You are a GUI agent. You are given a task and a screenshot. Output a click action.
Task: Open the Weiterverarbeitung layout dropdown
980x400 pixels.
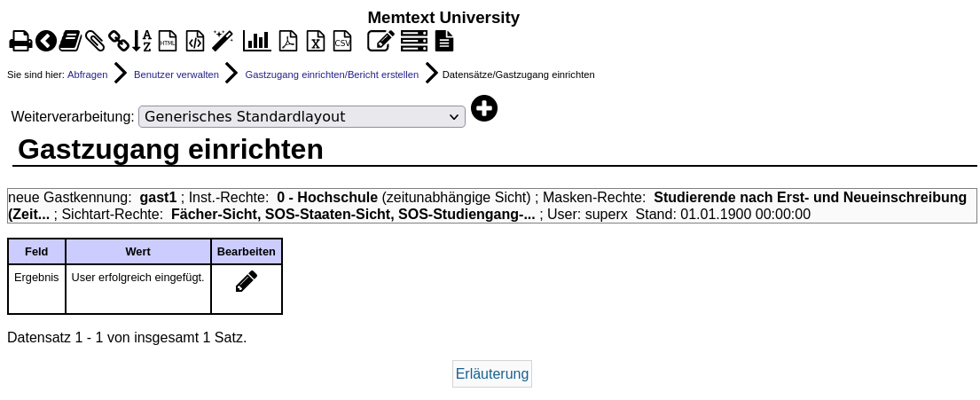302,116
